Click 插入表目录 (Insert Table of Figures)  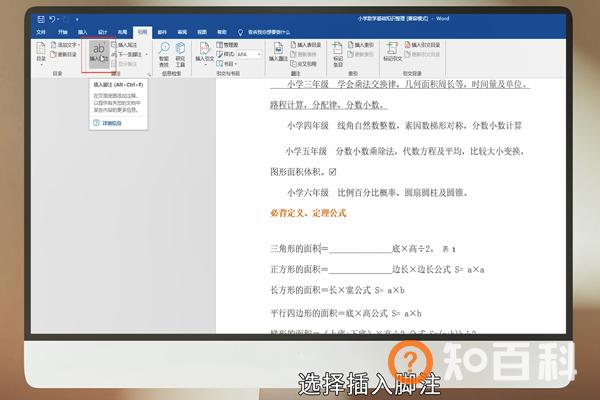pyautogui.click(x=305, y=45)
